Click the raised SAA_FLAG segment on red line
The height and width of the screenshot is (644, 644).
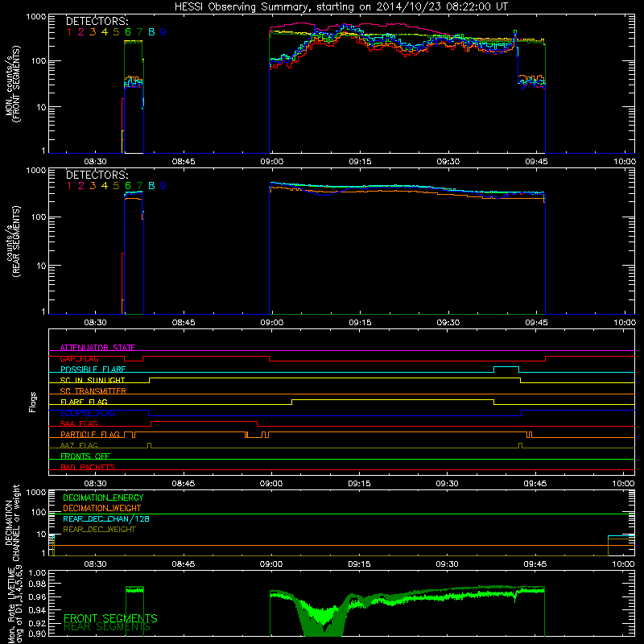point(204,421)
